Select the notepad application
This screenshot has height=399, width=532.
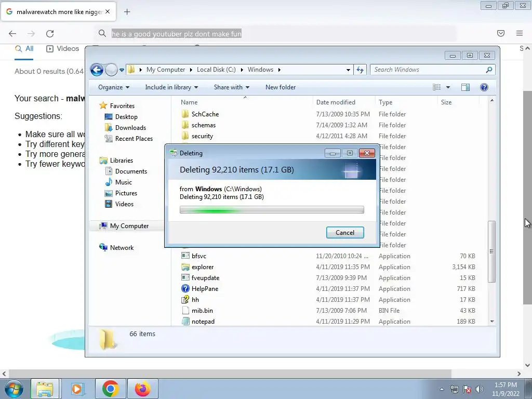[x=203, y=321]
